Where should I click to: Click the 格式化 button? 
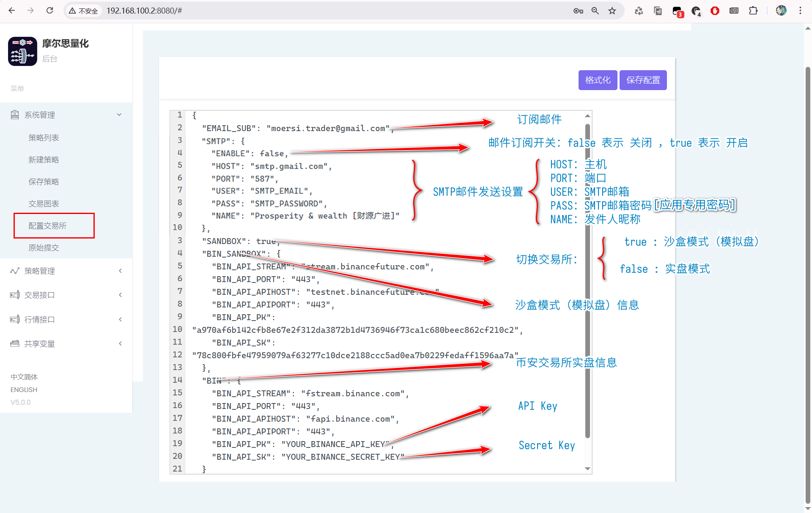598,80
